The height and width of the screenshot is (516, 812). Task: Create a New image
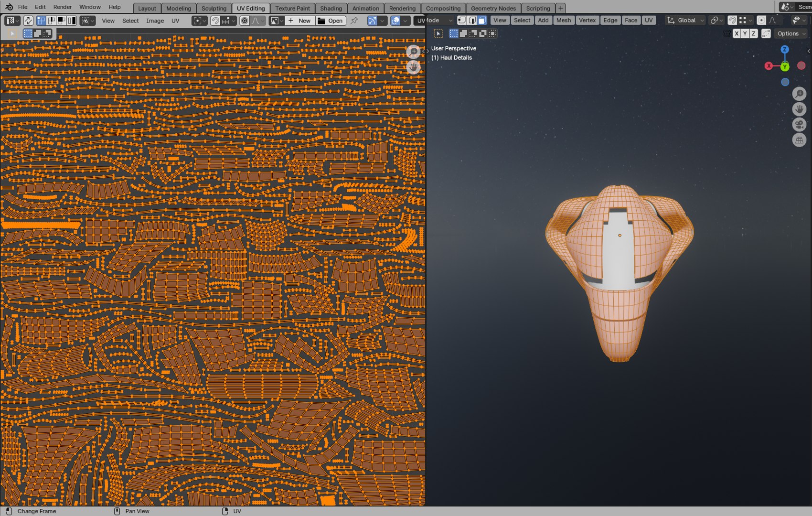[x=299, y=21]
